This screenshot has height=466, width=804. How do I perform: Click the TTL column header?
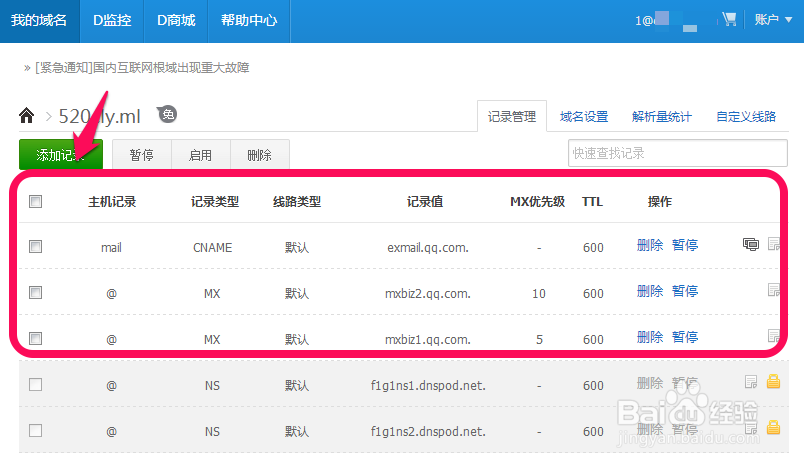pyautogui.click(x=592, y=201)
